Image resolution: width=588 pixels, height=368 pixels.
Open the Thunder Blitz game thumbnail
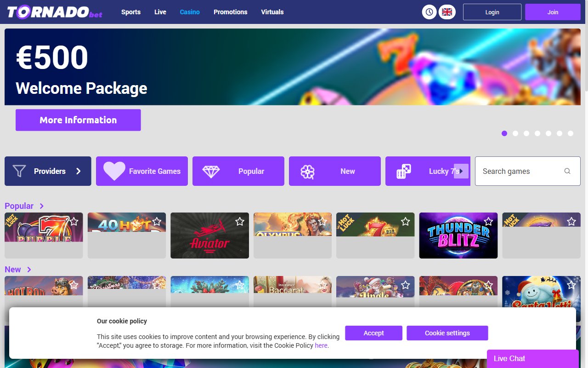458,236
